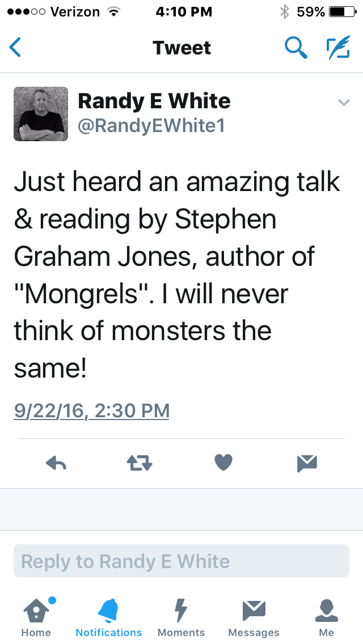Image resolution: width=363 pixels, height=644 pixels.
Task: Tap the back arrow
Action: click(x=15, y=48)
